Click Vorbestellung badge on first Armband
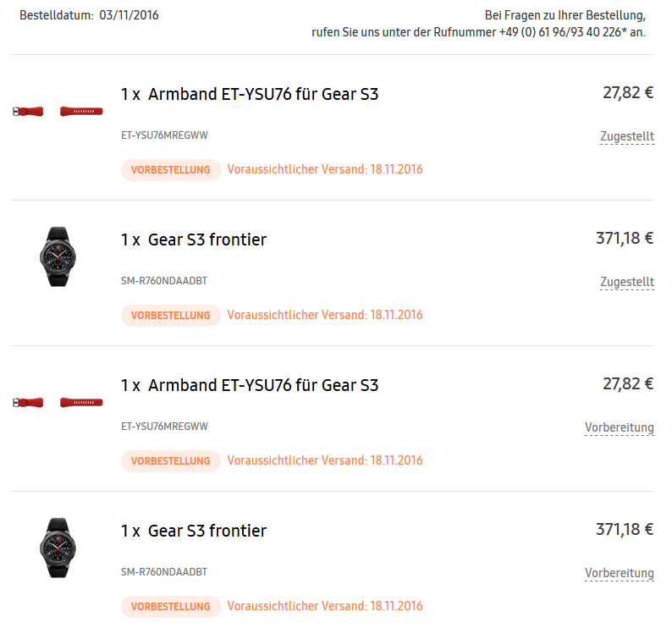 click(171, 170)
